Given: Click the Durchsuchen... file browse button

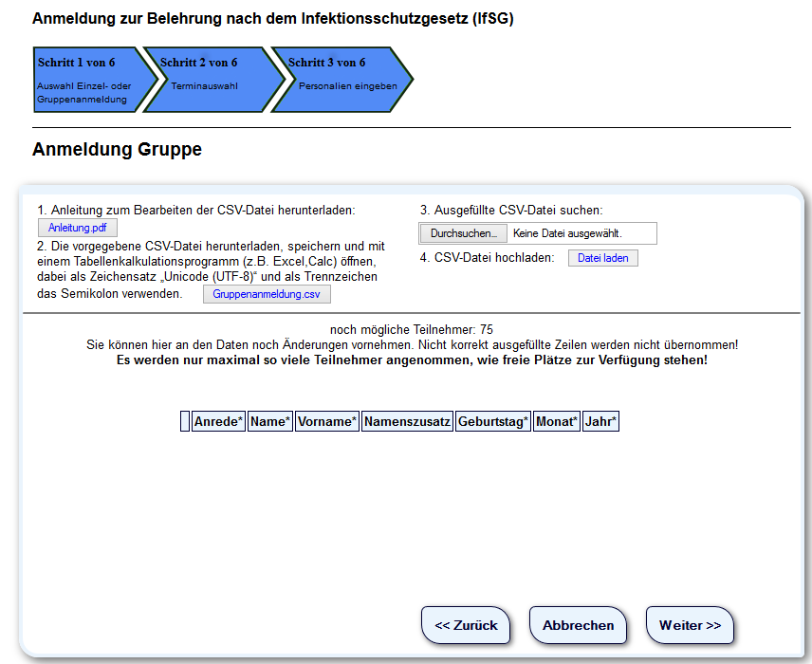Looking at the screenshot, I should click(463, 233).
